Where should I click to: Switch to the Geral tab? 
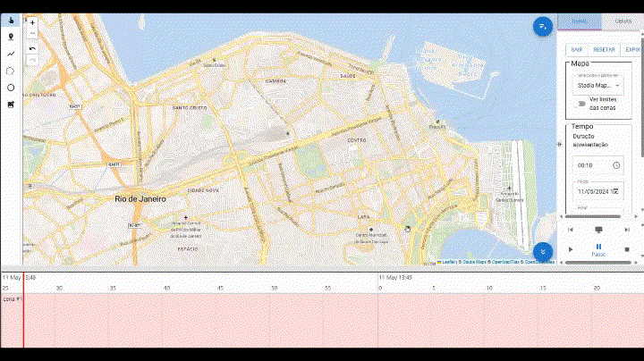point(579,21)
